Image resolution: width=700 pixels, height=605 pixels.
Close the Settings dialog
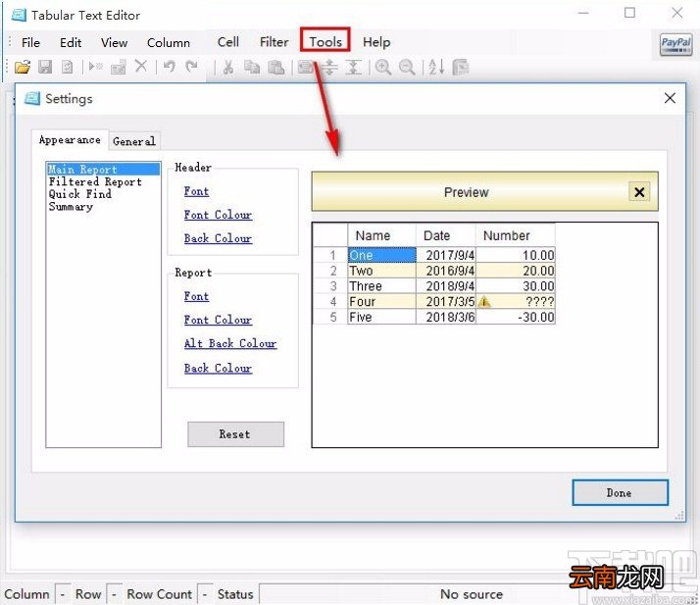[x=670, y=98]
